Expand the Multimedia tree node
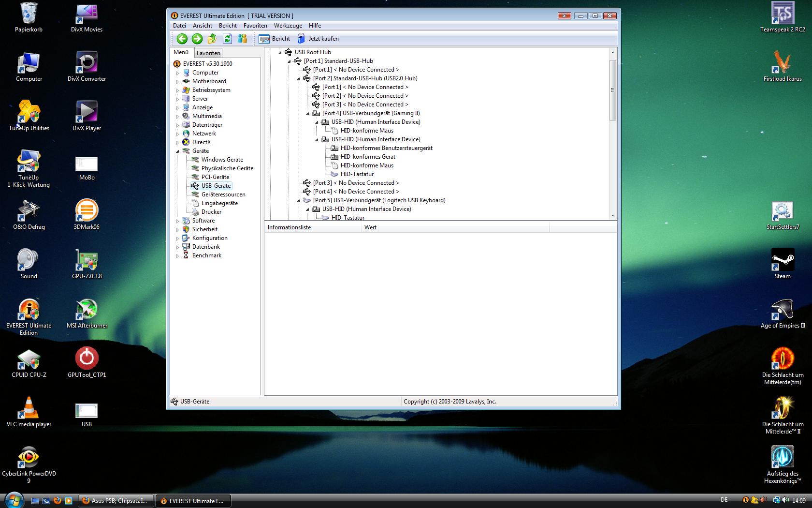This screenshot has height=508, width=812. pyautogui.click(x=177, y=117)
